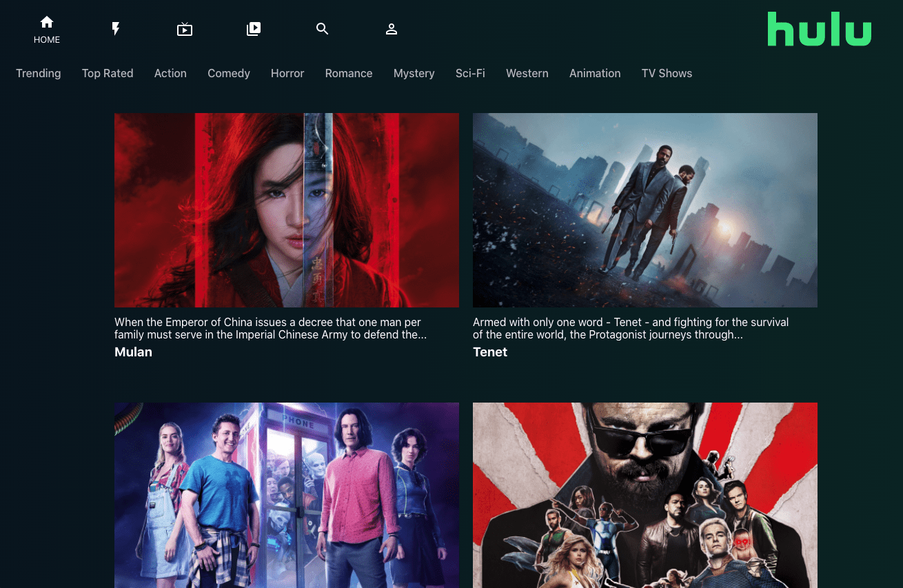The image size is (903, 588).
Task: Browse the Sci-Fi genre
Action: point(470,73)
